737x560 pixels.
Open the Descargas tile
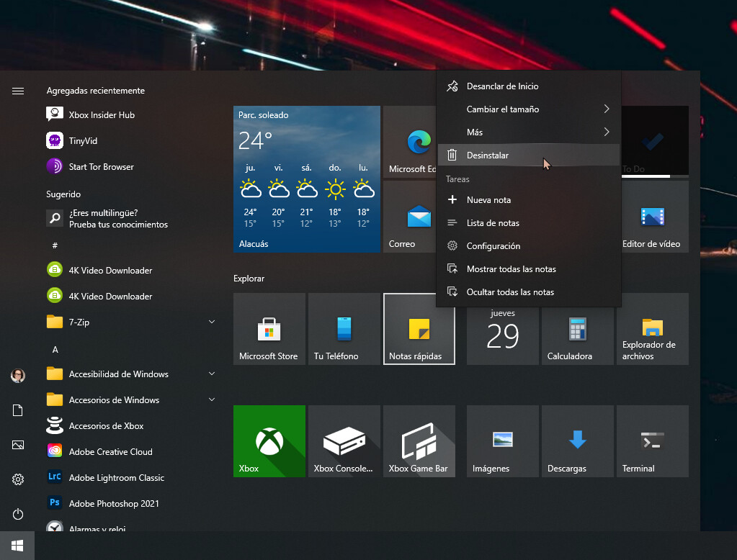coord(578,441)
